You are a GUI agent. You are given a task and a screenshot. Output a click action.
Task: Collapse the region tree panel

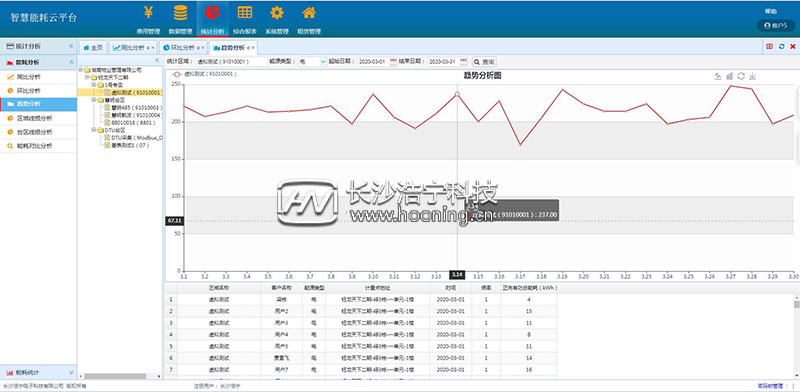pyautogui.click(x=157, y=60)
